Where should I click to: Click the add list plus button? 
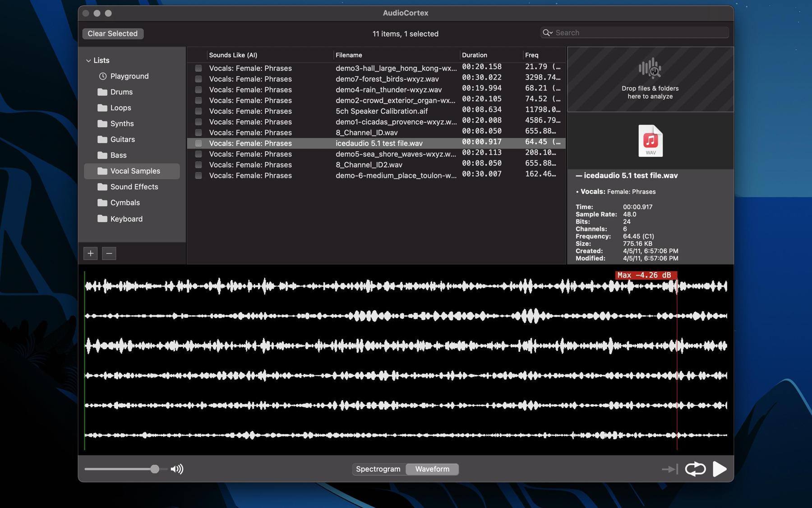[x=91, y=253]
